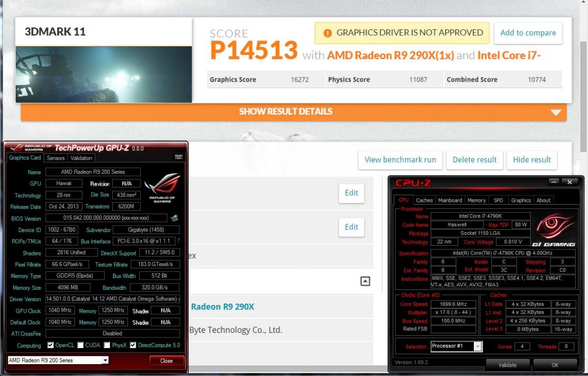Image resolution: width=588 pixels, height=376 pixels.
Task: Open the About tab in CPU-Z
Action: pos(543,200)
